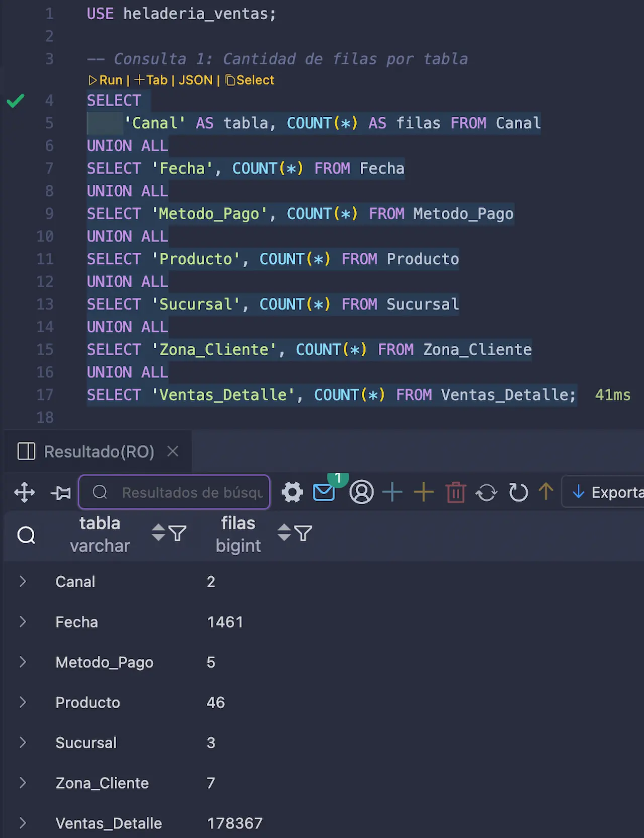Focus the Resultados de búsqueda search field

(174, 492)
